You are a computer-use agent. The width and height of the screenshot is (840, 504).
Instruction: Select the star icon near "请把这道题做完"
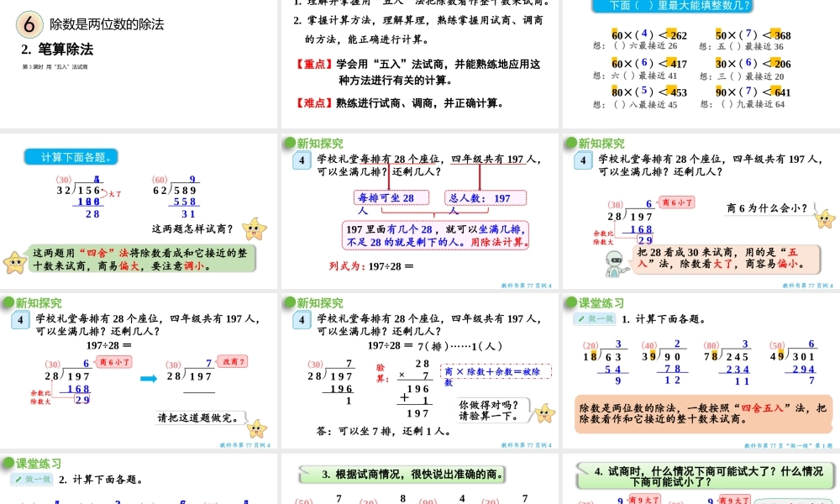coord(257,428)
